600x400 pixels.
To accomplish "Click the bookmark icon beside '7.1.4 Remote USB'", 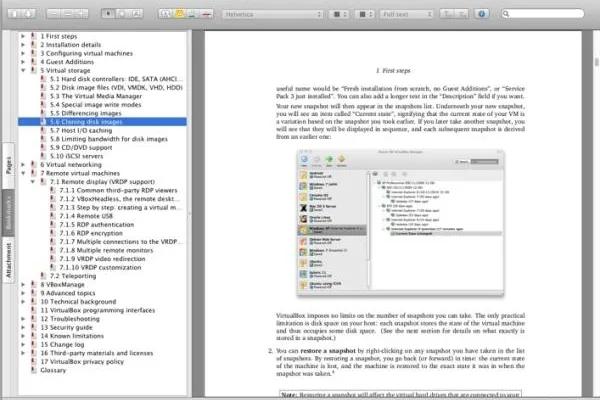I will [53, 216].
